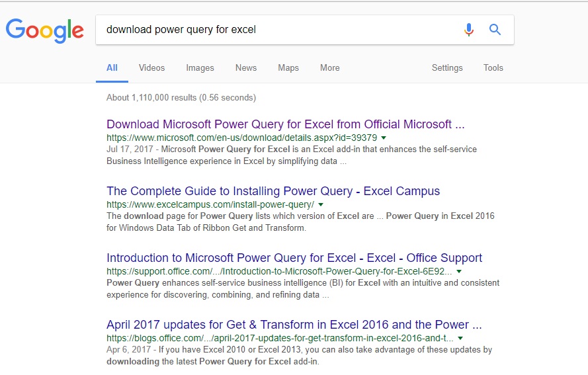
Task: Switch to the News tab
Action: click(x=245, y=67)
